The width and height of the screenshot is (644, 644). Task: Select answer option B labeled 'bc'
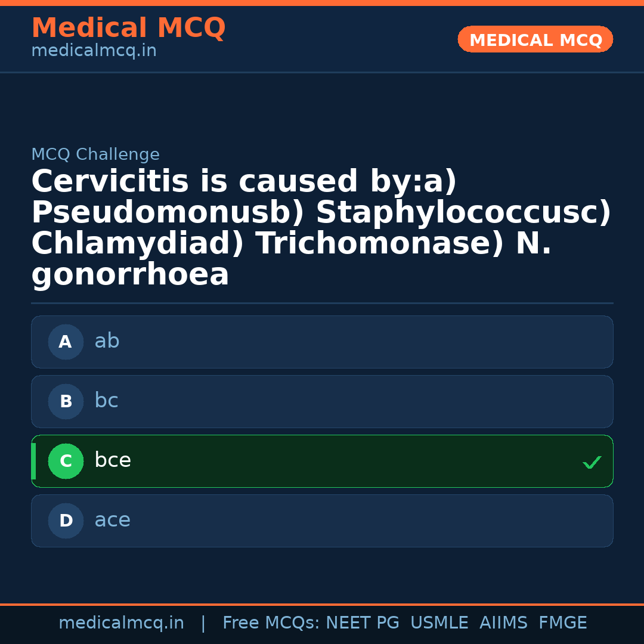(x=322, y=401)
